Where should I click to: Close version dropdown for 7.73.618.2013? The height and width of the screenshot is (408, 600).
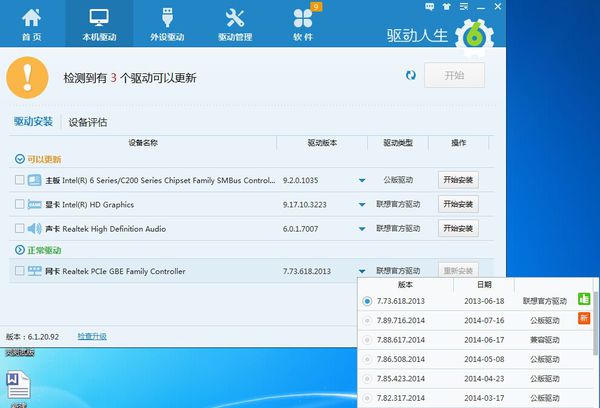tap(362, 271)
